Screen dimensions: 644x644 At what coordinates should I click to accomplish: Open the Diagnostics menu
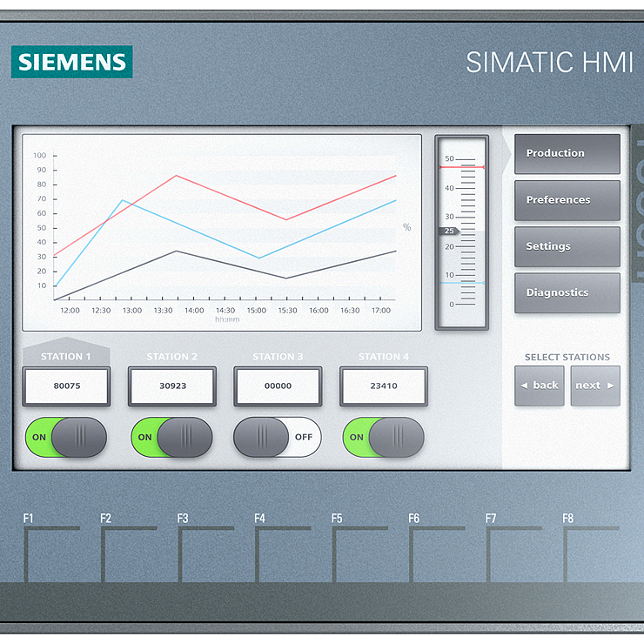coord(567,292)
